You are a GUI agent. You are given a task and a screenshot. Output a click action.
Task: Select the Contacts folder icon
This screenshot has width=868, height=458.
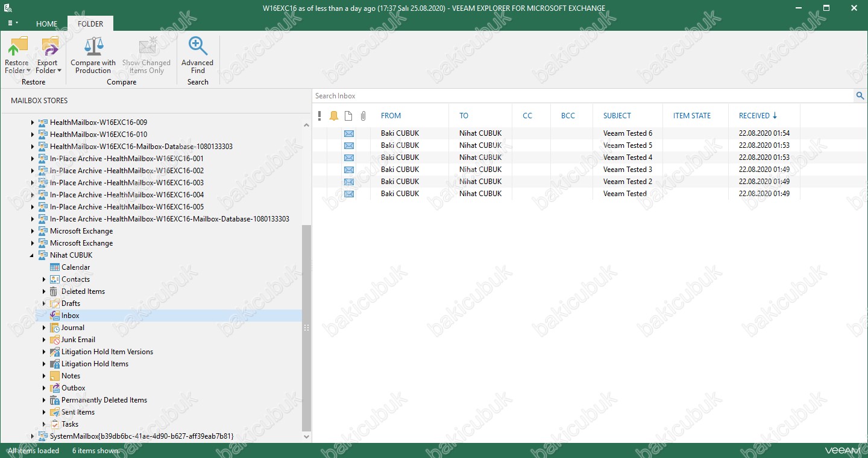click(55, 279)
